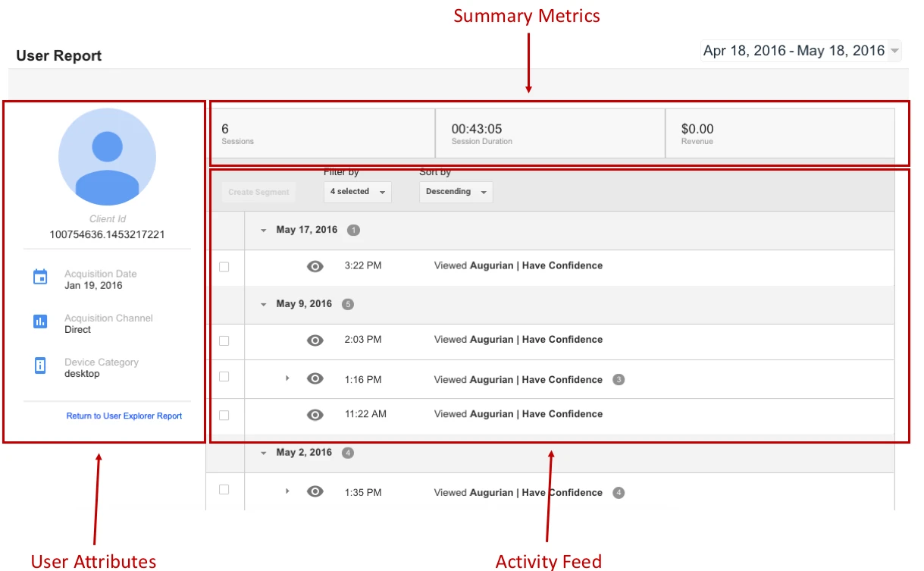Open the Sort by Descending dropdown
The height and width of the screenshot is (571, 924).
coord(453,192)
